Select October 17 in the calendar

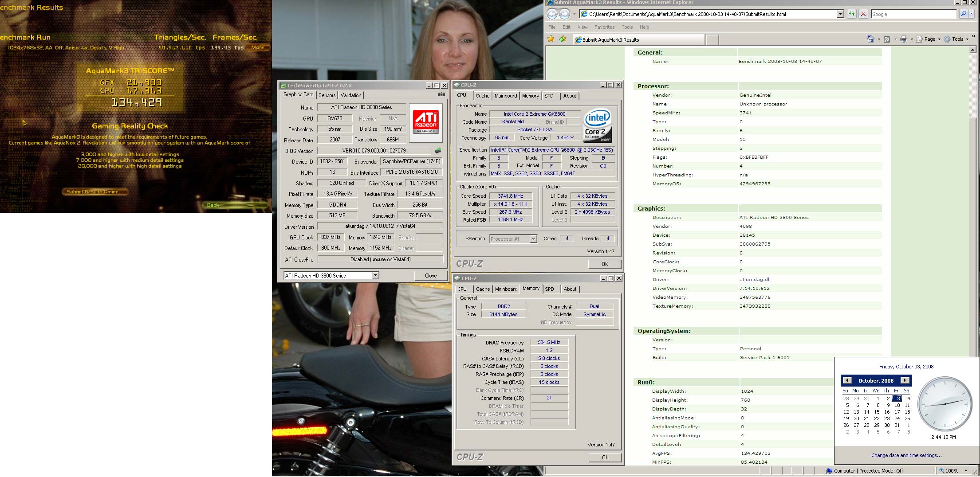pyautogui.click(x=897, y=412)
